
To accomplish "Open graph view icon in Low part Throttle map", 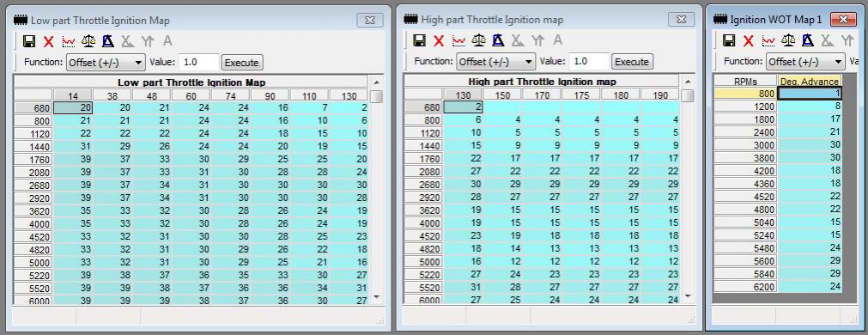I will click(x=69, y=41).
